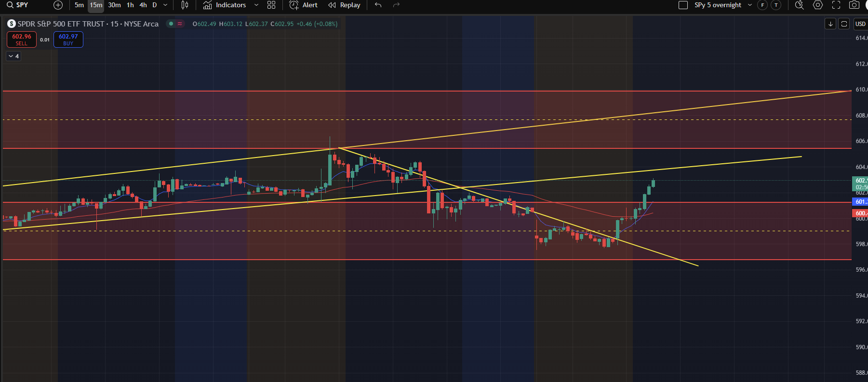Click the green current price label on axis
The height and width of the screenshot is (382, 868).
[860, 184]
